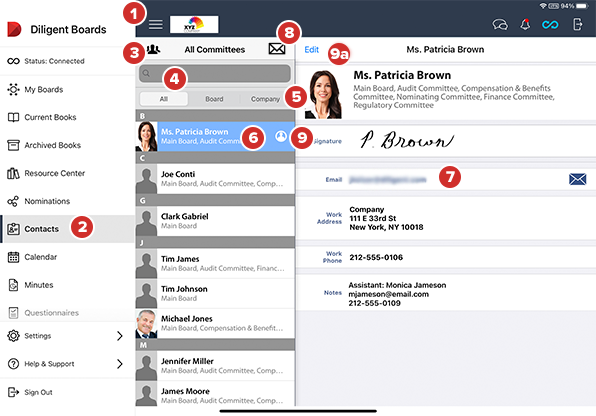Open Contacts from sidebar

68,229
